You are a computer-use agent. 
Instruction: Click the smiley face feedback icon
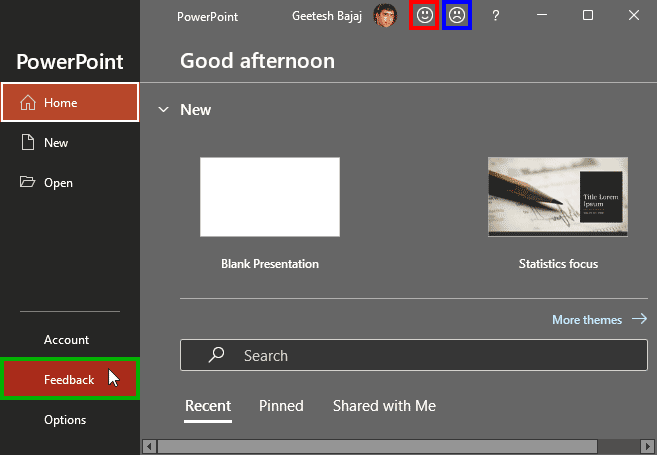pos(424,16)
